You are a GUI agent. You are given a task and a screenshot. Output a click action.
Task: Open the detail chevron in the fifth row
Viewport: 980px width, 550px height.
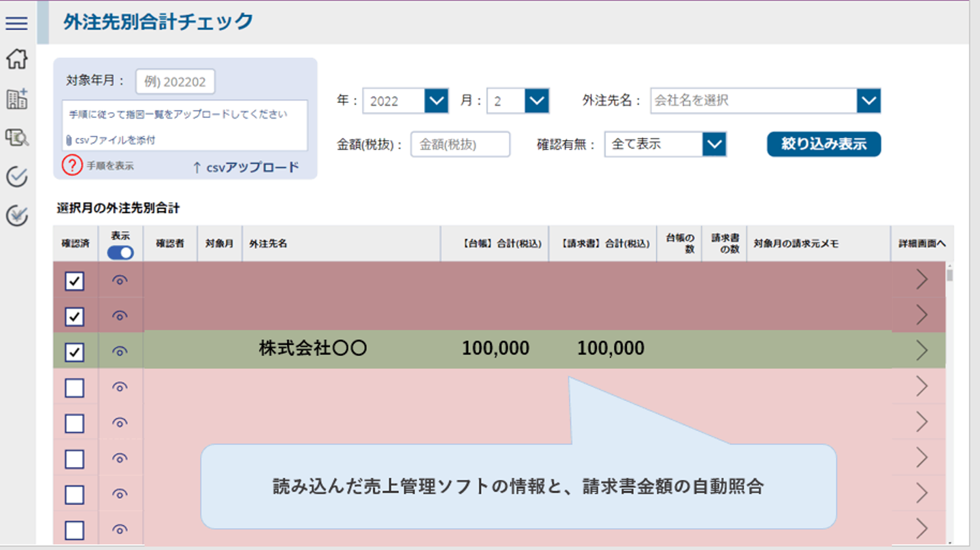click(922, 422)
